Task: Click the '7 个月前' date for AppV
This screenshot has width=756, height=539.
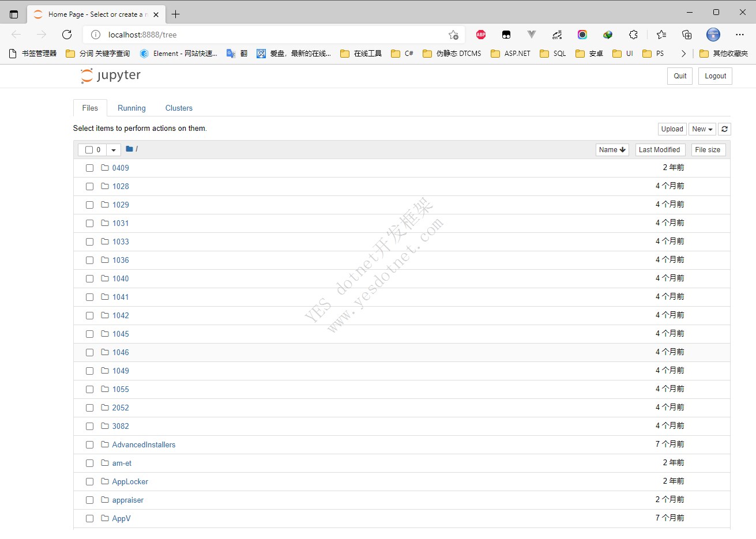Action: tap(670, 518)
